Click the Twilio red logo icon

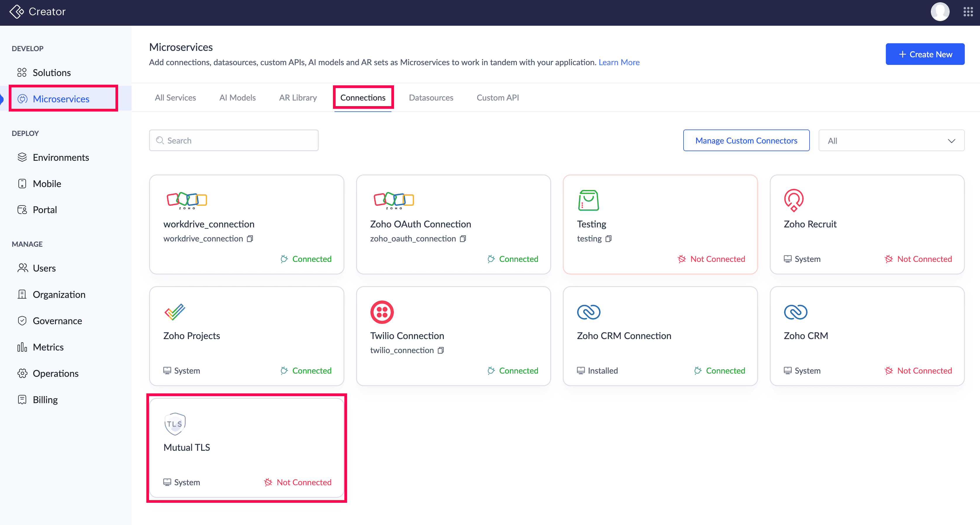382,312
